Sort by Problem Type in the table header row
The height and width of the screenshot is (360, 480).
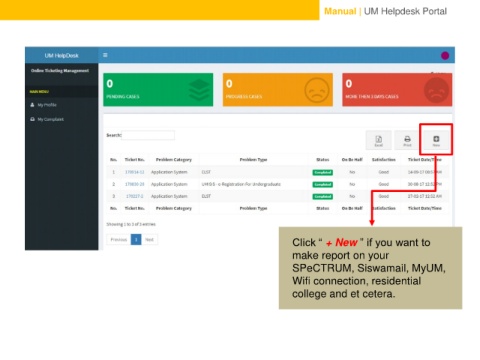(253, 160)
